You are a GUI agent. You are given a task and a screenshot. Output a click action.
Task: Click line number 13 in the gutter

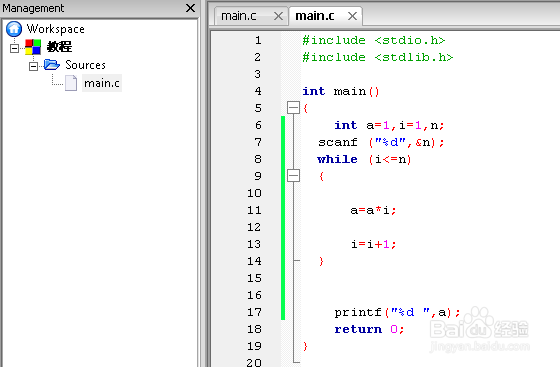coord(254,244)
